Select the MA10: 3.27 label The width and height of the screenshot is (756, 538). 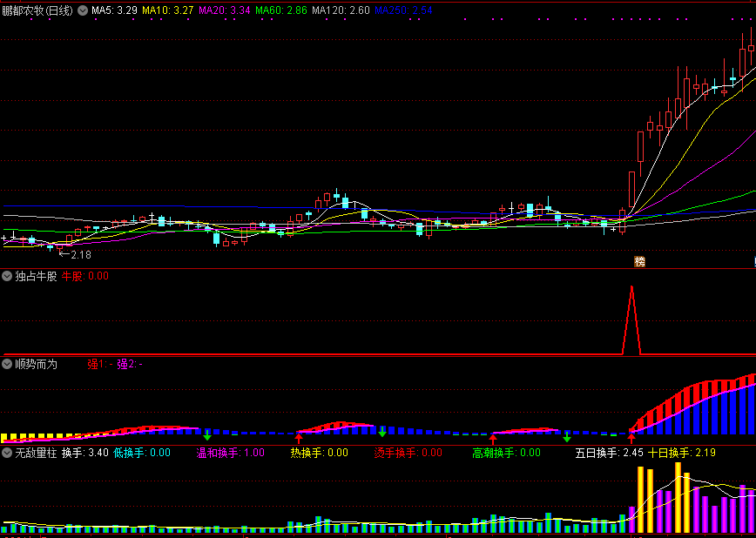[x=168, y=10]
